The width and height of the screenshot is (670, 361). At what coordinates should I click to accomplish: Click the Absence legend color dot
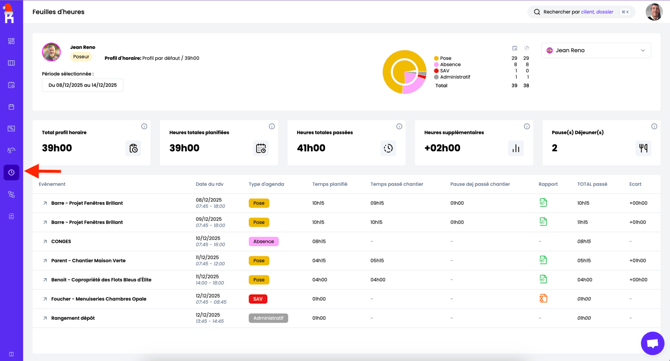pyautogui.click(x=436, y=65)
